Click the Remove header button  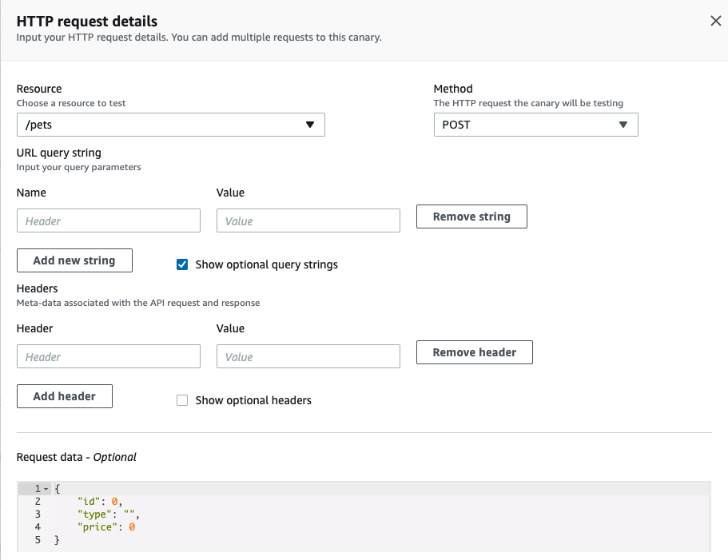click(x=474, y=351)
